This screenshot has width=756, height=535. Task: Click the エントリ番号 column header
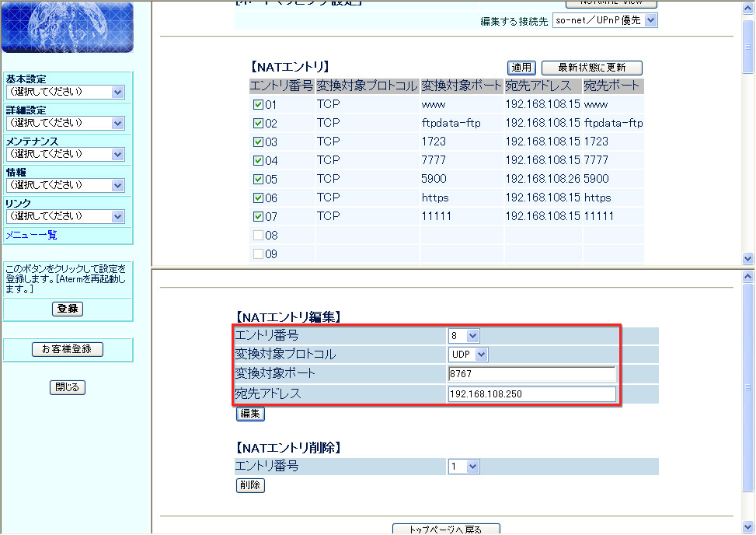pos(281,86)
